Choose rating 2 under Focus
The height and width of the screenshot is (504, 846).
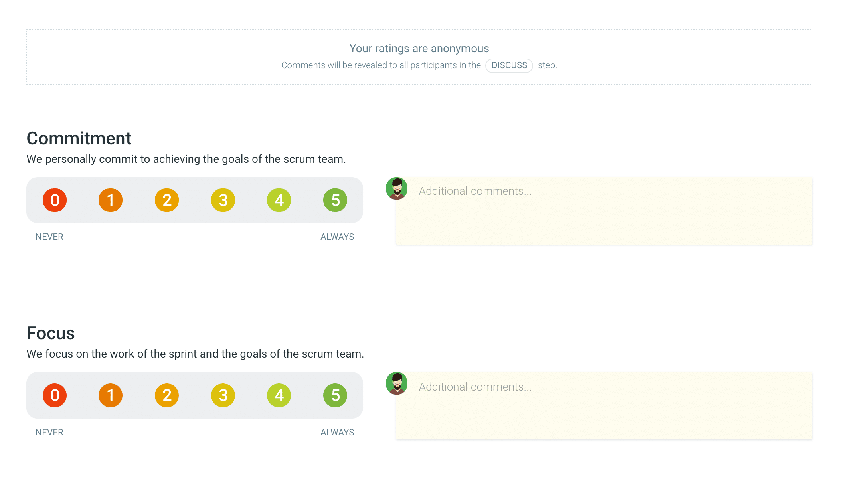tap(167, 395)
